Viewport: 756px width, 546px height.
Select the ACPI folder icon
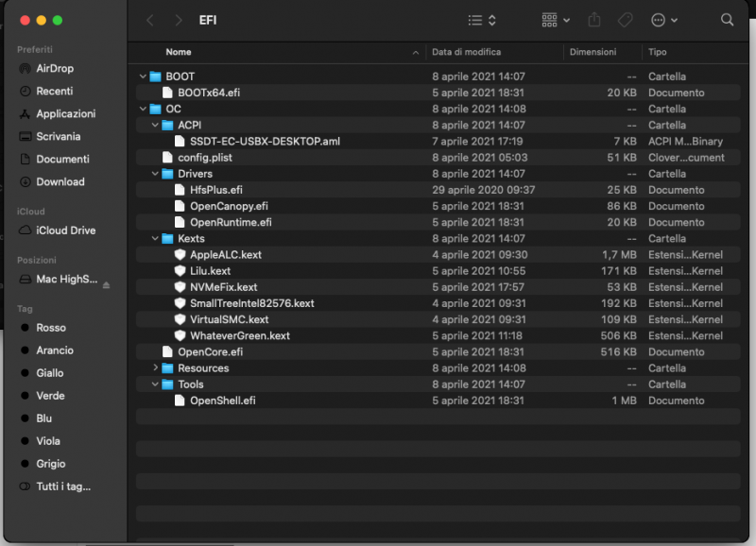167,126
